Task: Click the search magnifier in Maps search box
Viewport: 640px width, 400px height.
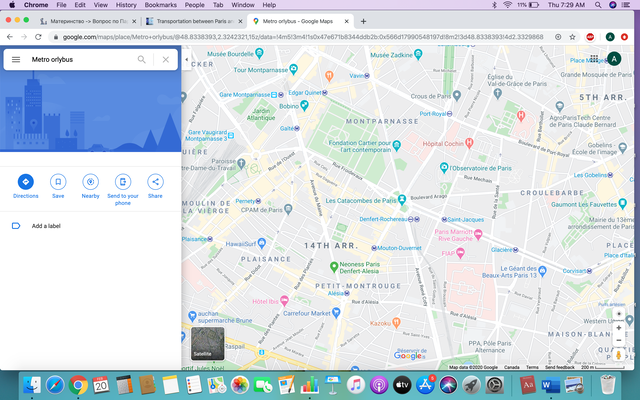Action: [141, 60]
